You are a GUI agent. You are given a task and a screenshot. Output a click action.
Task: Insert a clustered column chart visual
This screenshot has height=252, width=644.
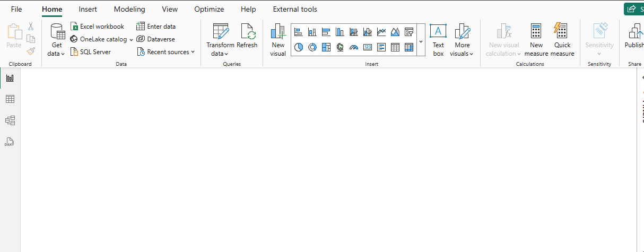click(340, 32)
